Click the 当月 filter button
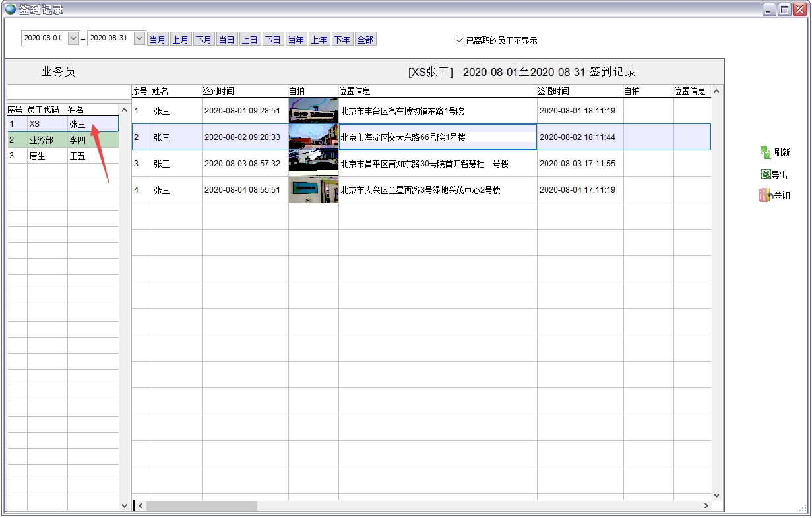This screenshot has width=812, height=518. [x=158, y=39]
